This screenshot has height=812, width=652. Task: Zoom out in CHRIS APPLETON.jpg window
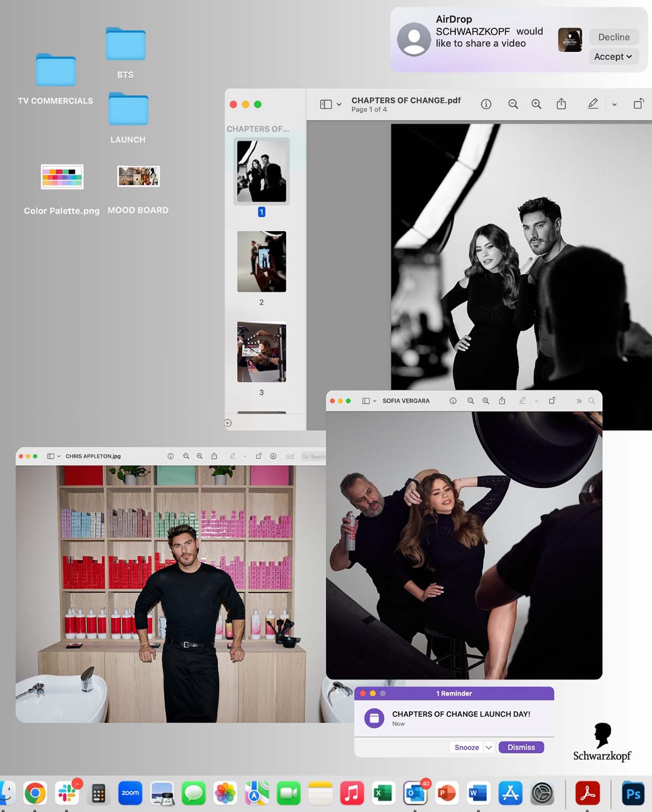point(186,456)
